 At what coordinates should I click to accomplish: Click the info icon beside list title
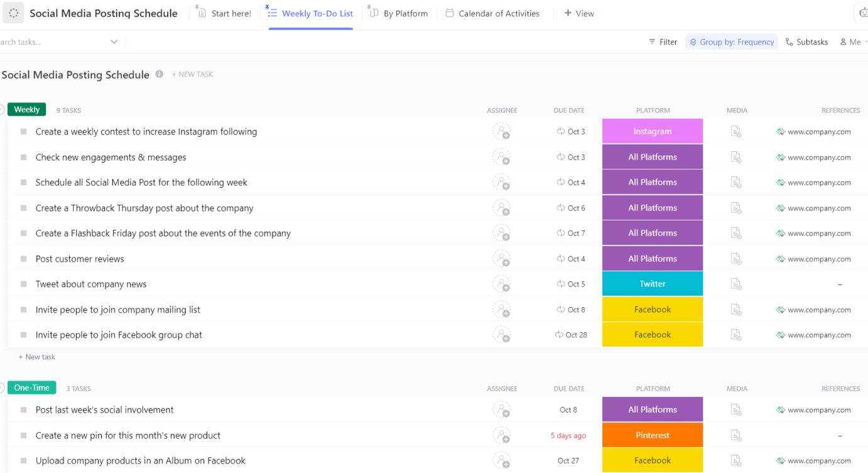(160, 74)
